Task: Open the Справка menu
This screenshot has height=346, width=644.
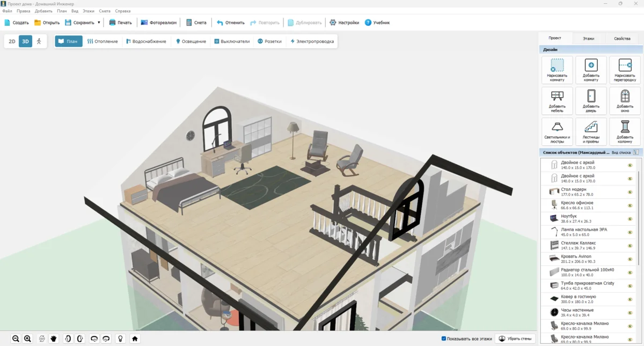Action: point(123,11)
